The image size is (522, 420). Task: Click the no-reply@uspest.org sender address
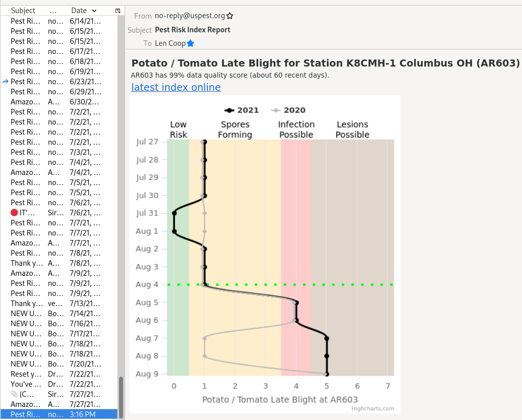190,16
